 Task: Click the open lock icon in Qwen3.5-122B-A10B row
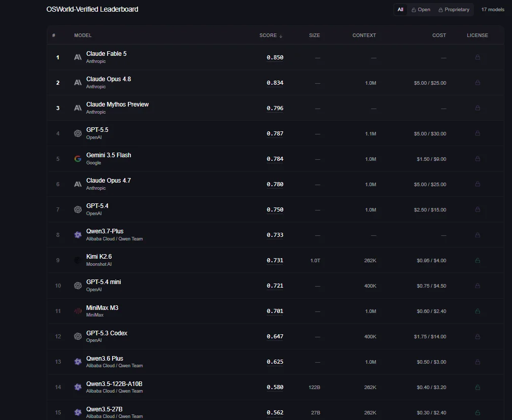[477, 387]
